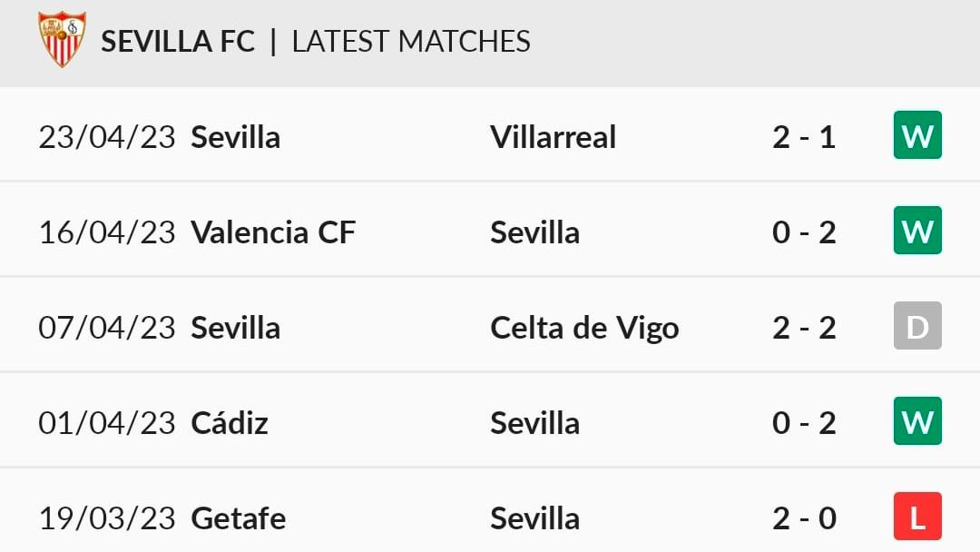
Task: Click the Sevilla FC crest logo
Action: (x=62, y=39)
